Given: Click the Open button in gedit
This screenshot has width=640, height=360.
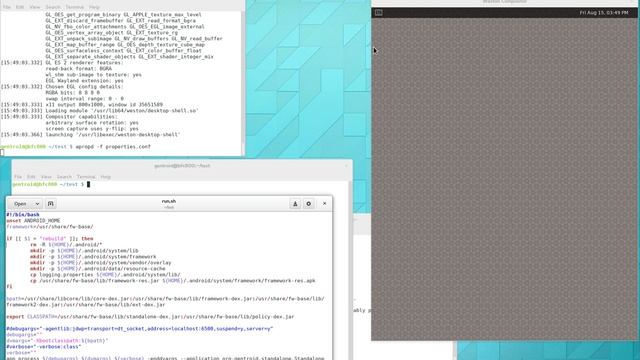Looking at the screenshot, I should coord(20,204).
